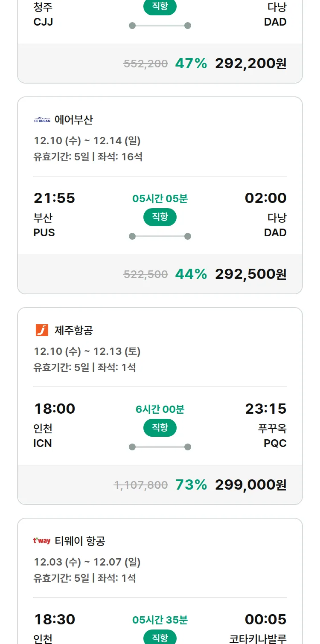Screen dimensions: 320x644
Task: Tap the 직항 badge on Busan–Da Nang flight
Action: click(160, 217)
